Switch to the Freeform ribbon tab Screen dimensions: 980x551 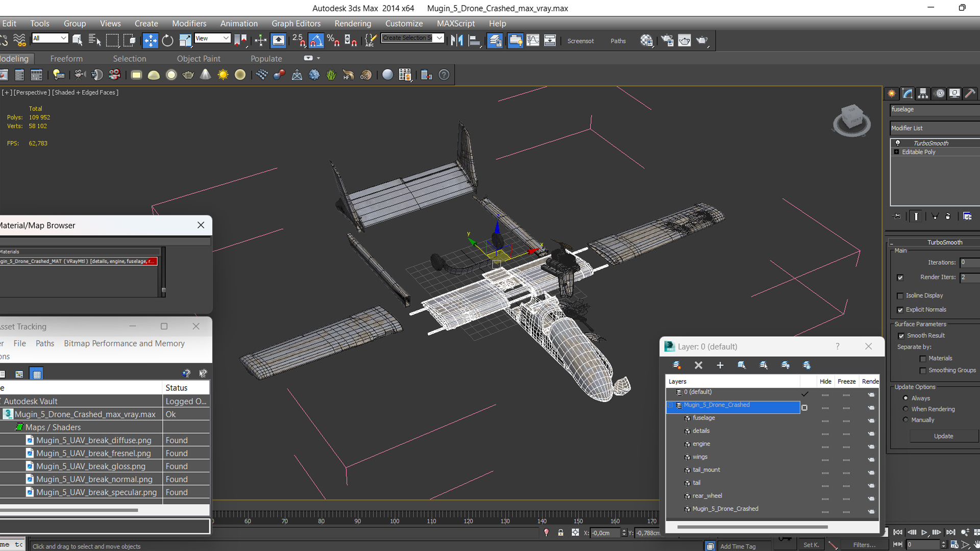pyautogui.click(x=66, y=59)
